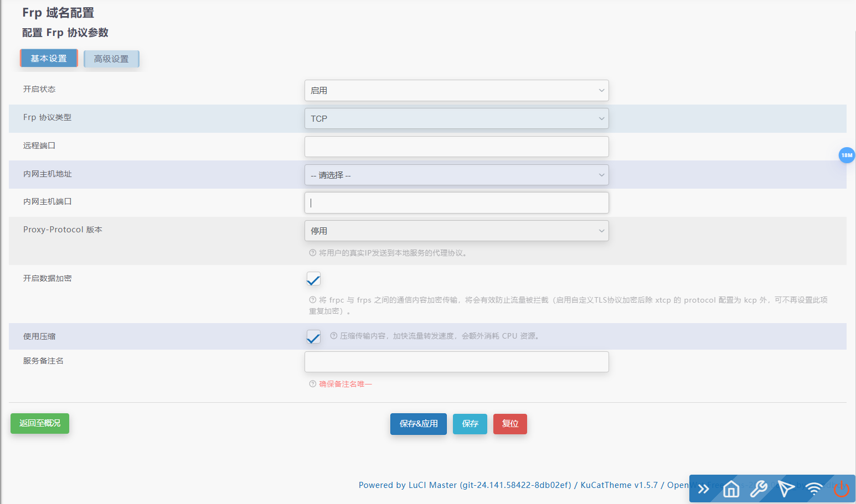Image resolution: width=856 pixels, height=504 pixels.
Task: Click inside the 远程端口 input field
Action: pyautogui.click(x=456, y=146)
